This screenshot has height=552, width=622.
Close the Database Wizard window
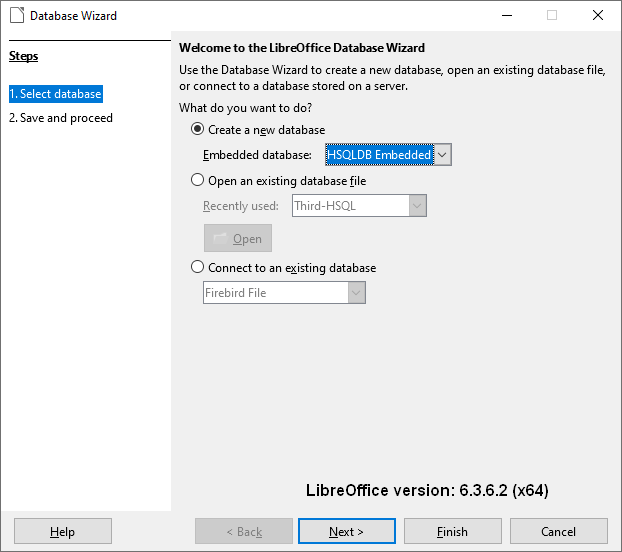598,15
